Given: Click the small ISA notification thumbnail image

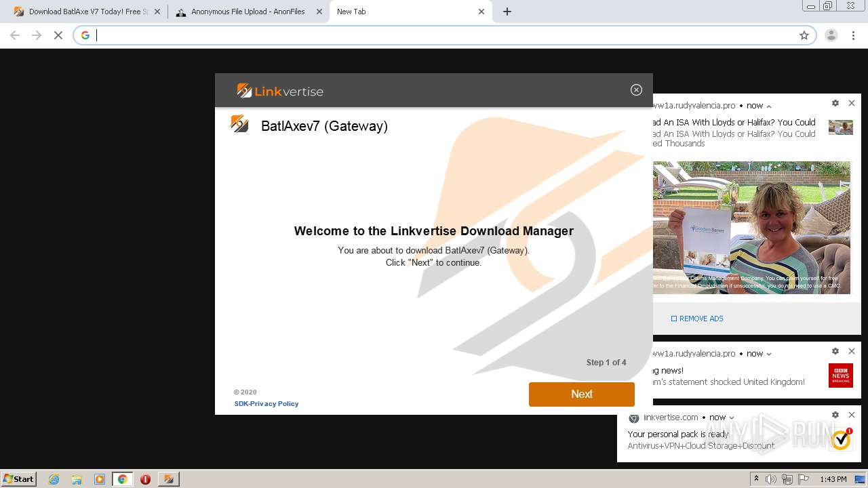Looking at the screenshot, I should 841,127.
